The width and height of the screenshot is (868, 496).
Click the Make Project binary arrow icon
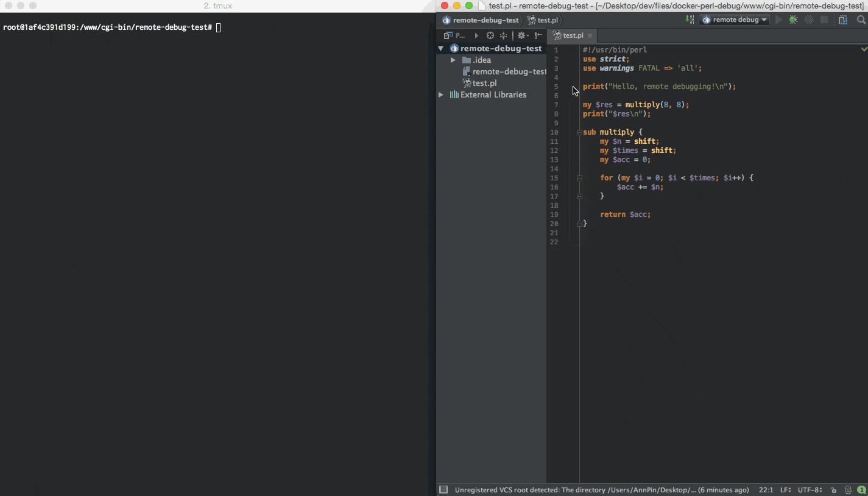pyautogui.click(x=690, y=19)
